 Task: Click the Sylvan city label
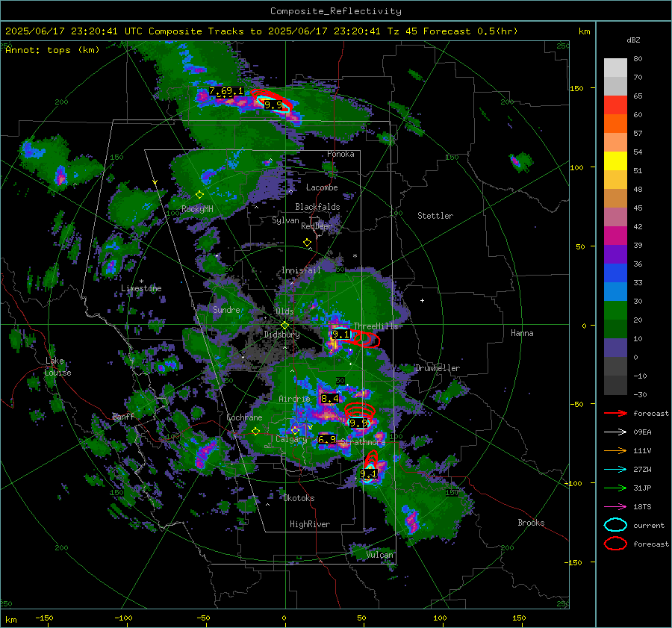[x=285, y=220]
